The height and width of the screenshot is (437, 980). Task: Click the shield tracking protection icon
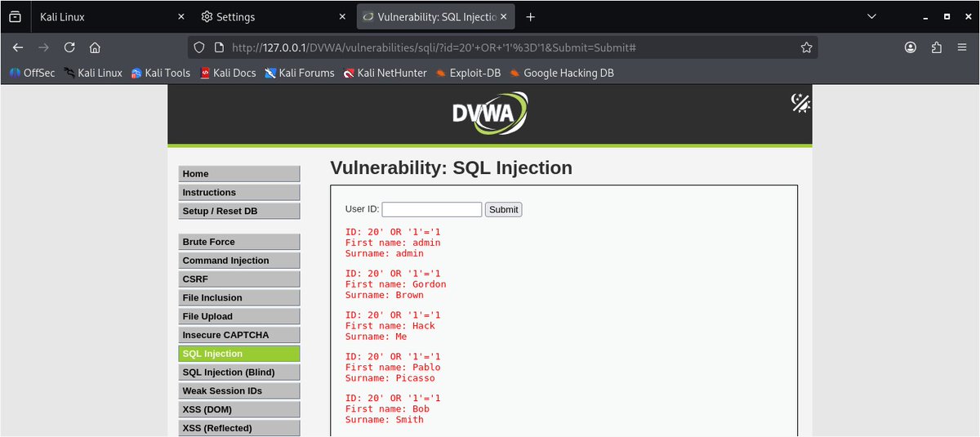point(200,47)
